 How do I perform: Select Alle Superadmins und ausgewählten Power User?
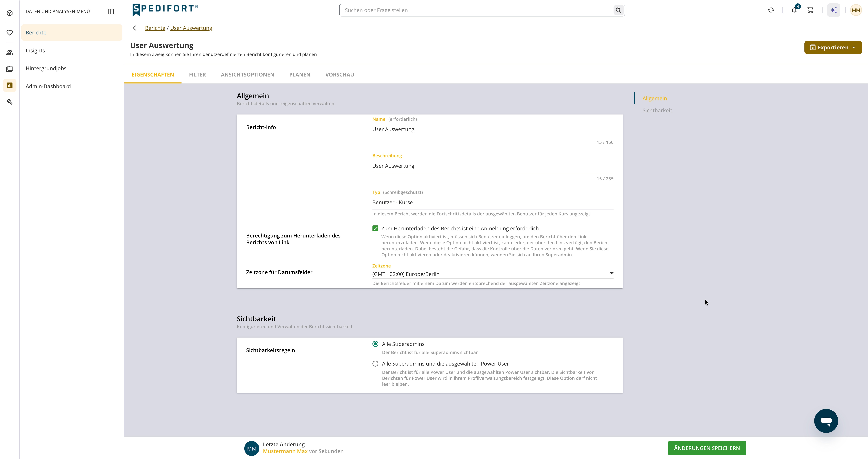coord(375,364)
